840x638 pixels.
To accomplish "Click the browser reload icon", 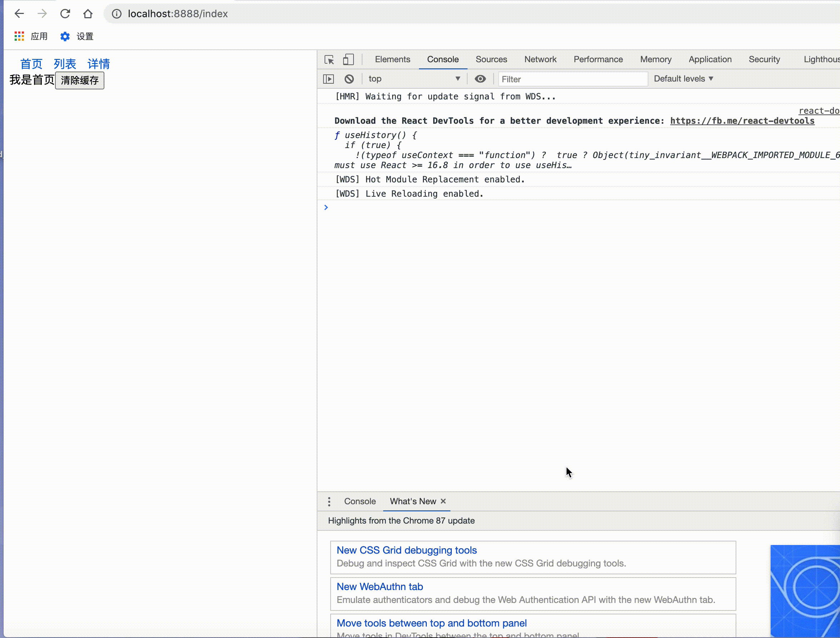I will tap(65, 14).
